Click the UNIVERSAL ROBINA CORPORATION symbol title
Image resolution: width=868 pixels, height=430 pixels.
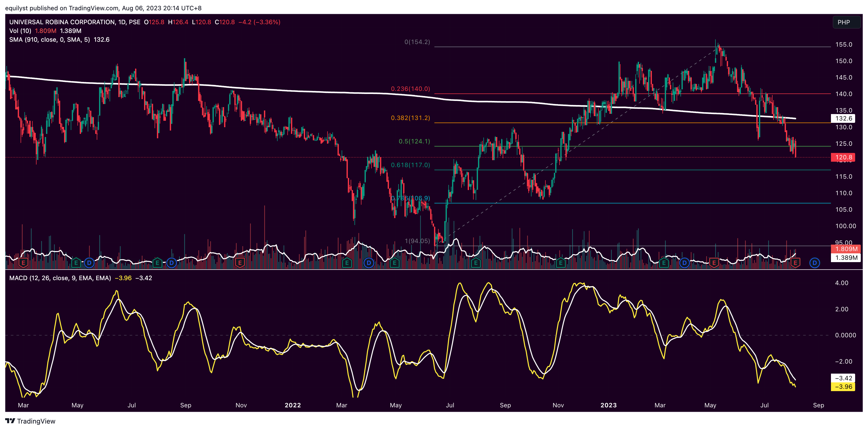(x=62, y=22)
